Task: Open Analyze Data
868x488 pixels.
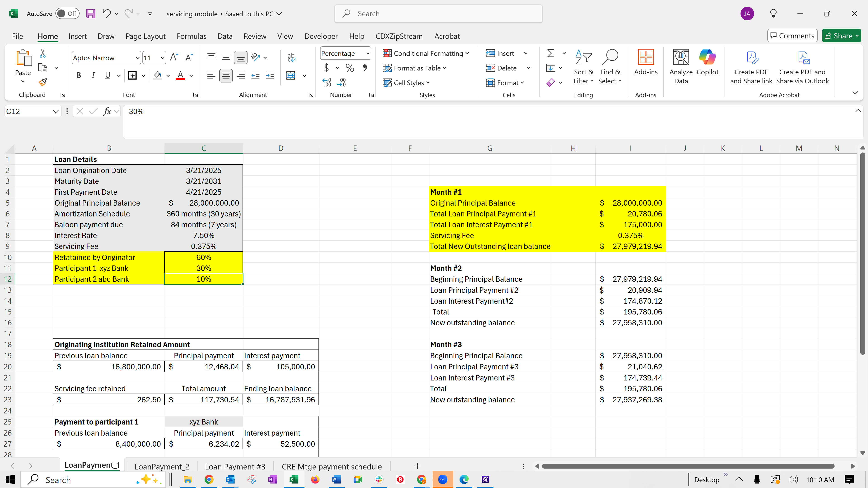Action: point(681,67)
